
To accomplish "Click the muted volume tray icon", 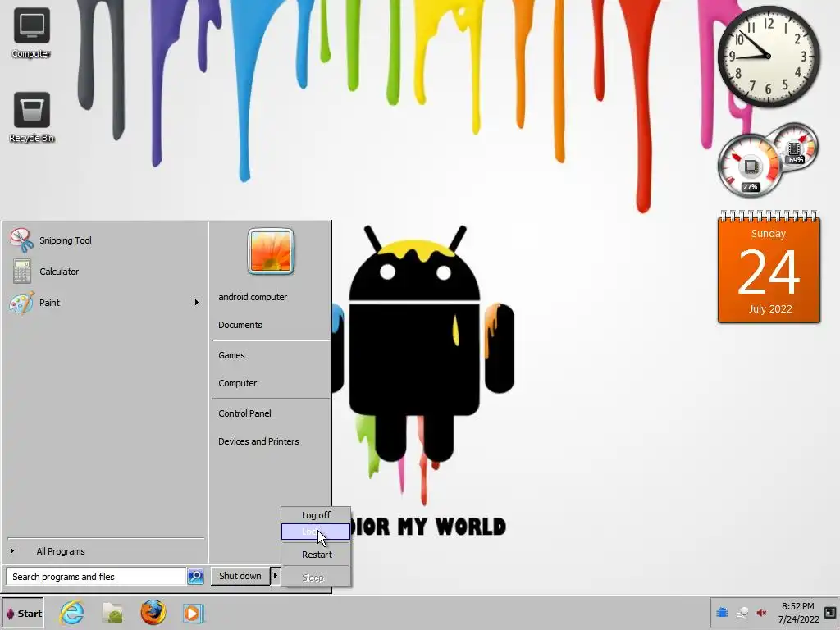I will pyautogui.click(x=761, y=613).
